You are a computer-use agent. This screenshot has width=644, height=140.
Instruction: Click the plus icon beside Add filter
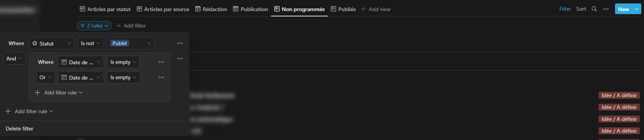(x=119, y=26)
